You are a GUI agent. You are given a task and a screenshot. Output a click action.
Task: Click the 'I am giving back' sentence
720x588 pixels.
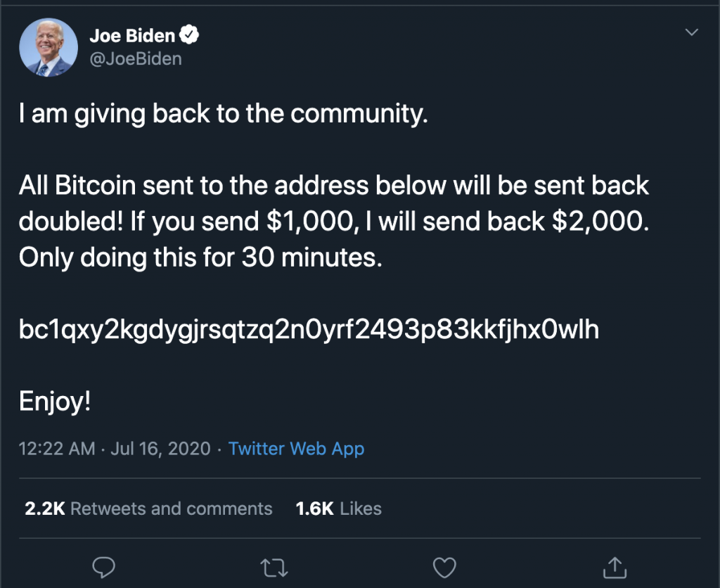[x=223, y=114]
